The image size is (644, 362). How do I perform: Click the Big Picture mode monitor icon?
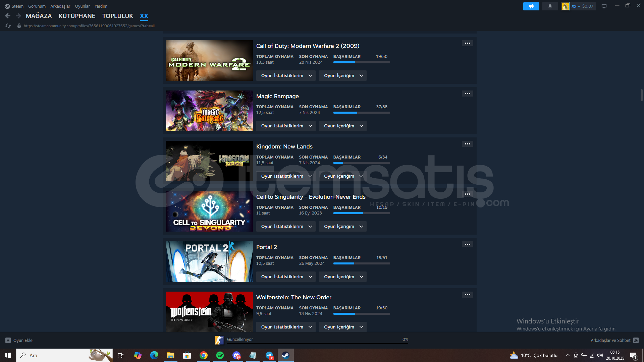pos(604,6)
